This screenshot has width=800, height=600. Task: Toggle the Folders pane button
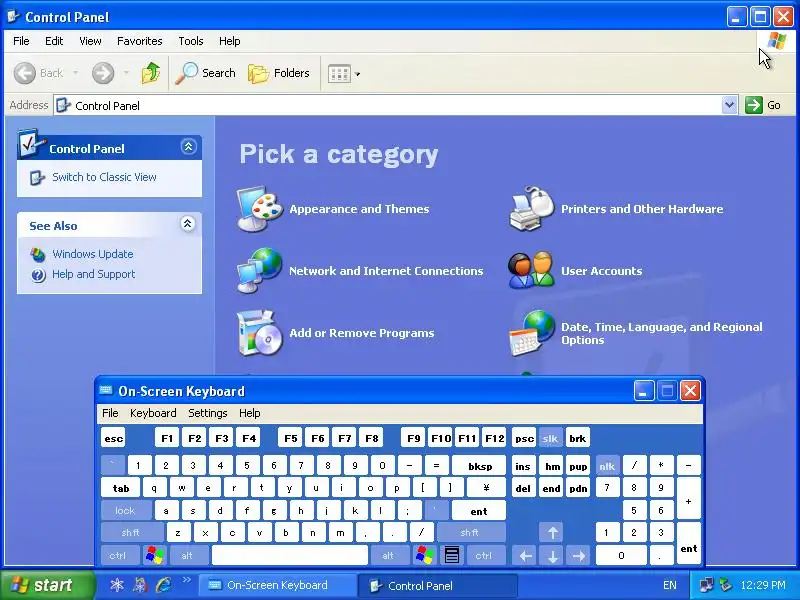pyautogui.click(x=279, y=73)
